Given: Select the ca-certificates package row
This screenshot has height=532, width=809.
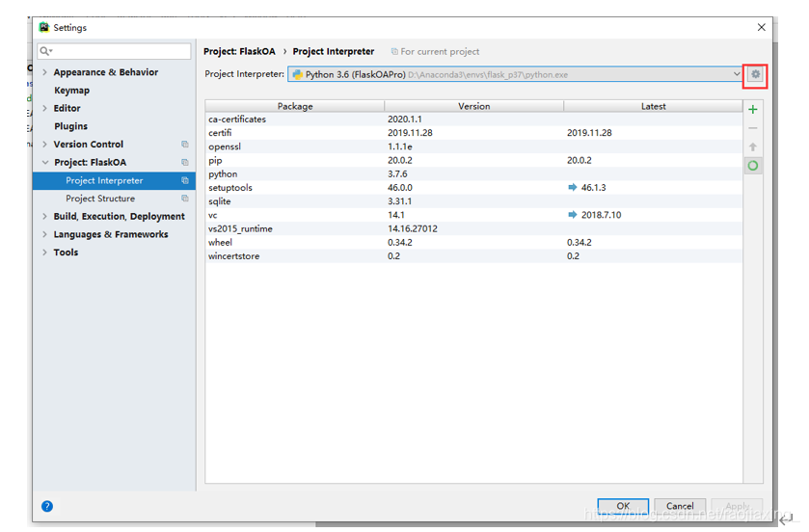Looking at the screenshot, I should (x=473, y=120).
